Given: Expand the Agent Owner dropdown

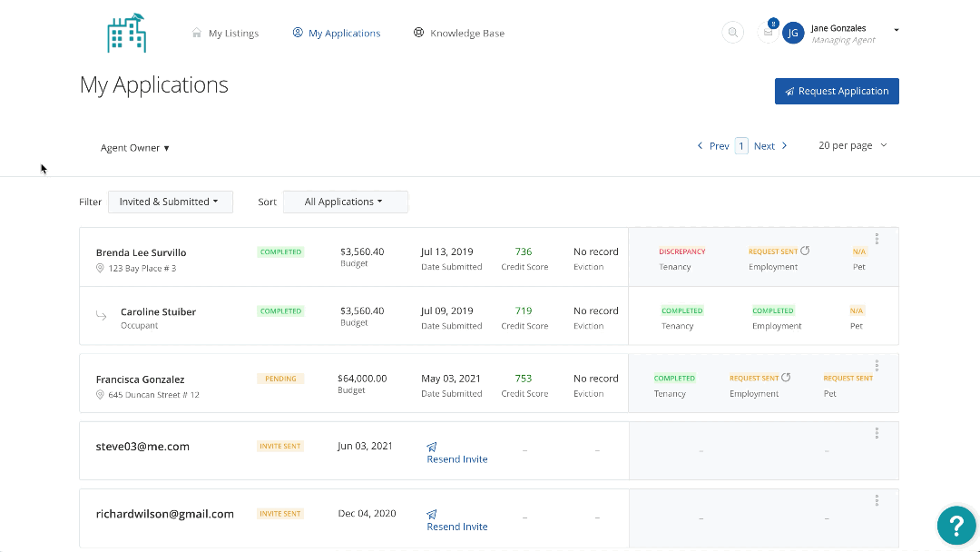Looking at the screenshot, I should pos(135,148).
